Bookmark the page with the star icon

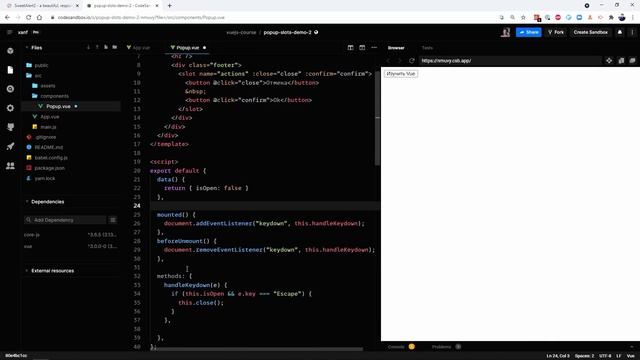pyautogui.click(x=523, y=18)
